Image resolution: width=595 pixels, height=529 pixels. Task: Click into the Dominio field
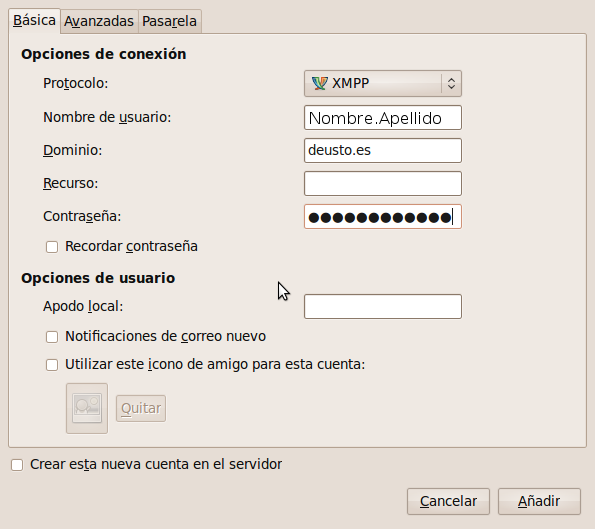click(383, 151)
